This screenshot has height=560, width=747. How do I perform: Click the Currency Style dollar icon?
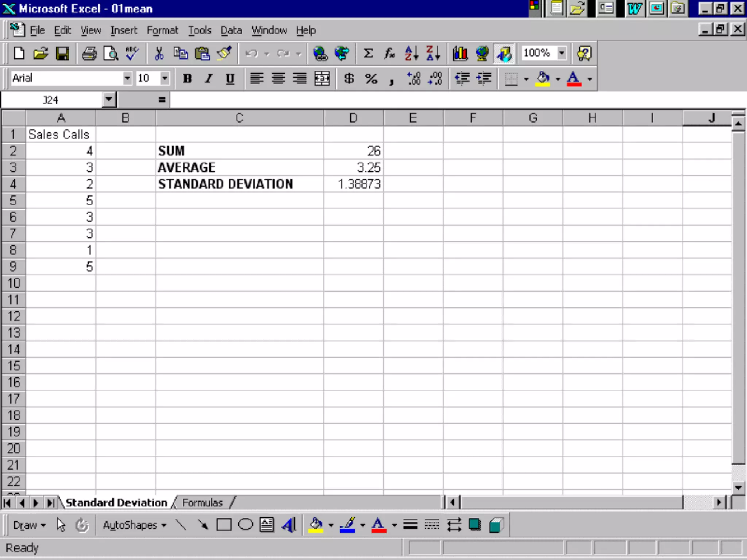tap(349, 78)
